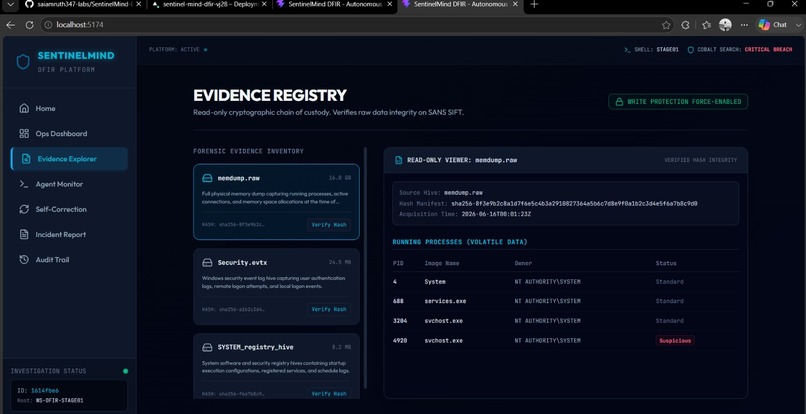This screenshot has width=806, height=414.
Task: Click the shield icon beside COBALT SEARCH
Action: (691, 50)
